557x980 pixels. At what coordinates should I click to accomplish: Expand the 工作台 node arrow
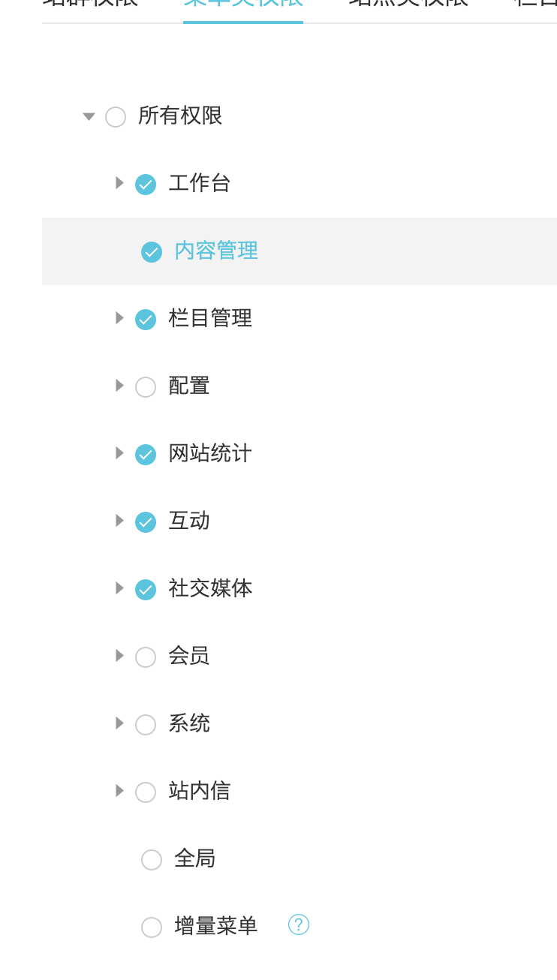[x=119, y=183]
